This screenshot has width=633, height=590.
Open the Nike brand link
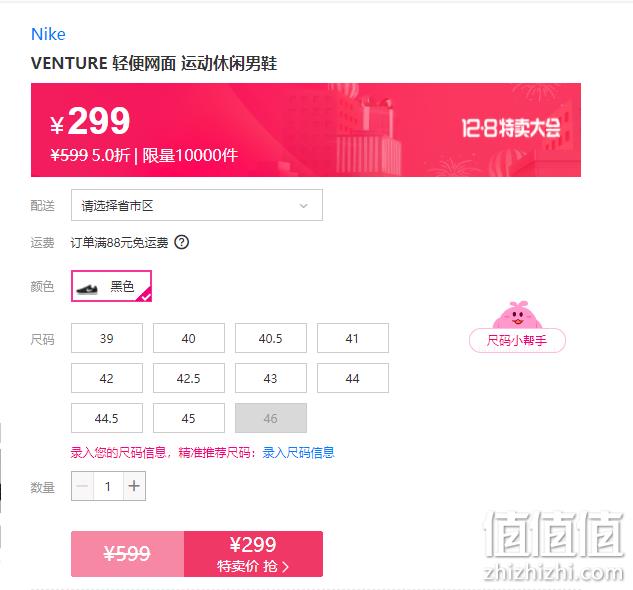(48, 34)
